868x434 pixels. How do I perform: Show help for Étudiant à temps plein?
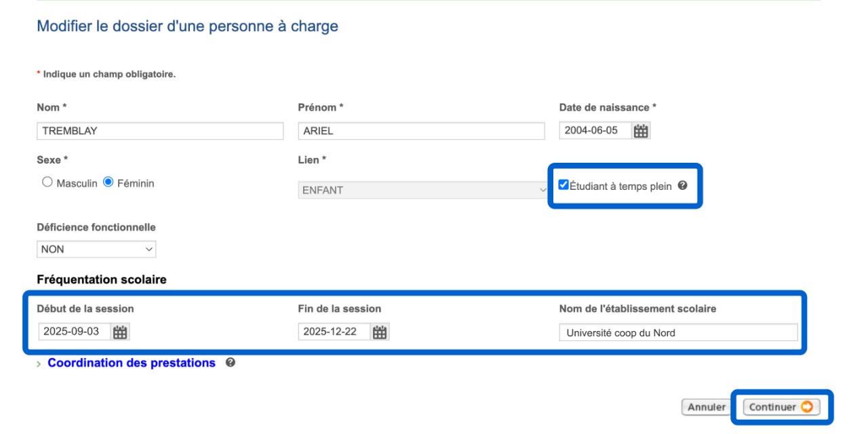(682, 185)
